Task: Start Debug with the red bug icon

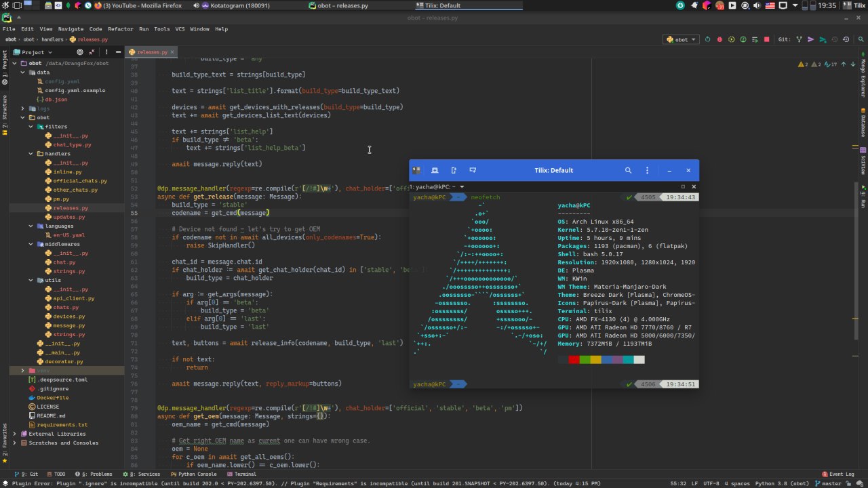Action: point(719,39)
